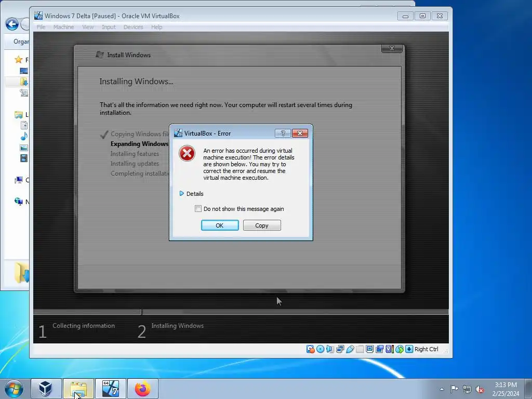Click the red error icon in dialog
The image size is (532, 399).
pos(187,153)
